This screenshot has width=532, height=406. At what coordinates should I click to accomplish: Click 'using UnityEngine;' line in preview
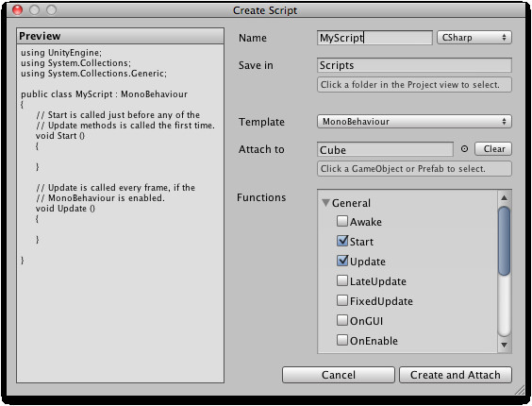point(61,53)
